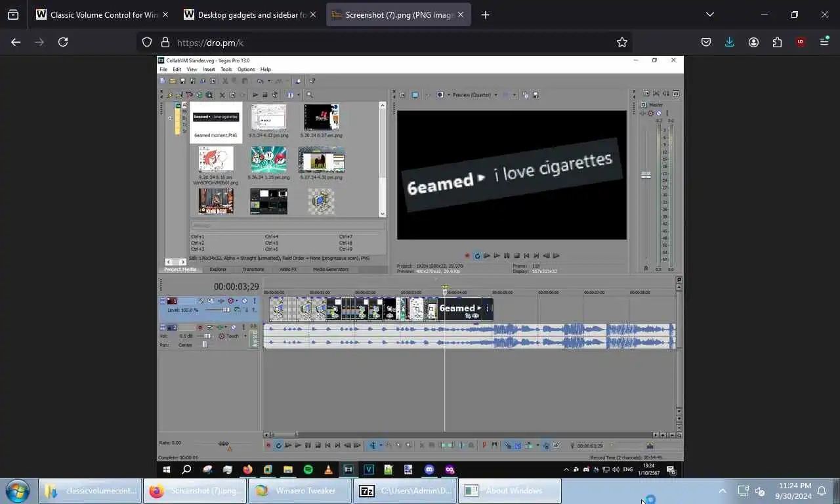This screenshot has width=840, height=504.
Task: Open the Firefox extensions panel
Action: (777, 42)
